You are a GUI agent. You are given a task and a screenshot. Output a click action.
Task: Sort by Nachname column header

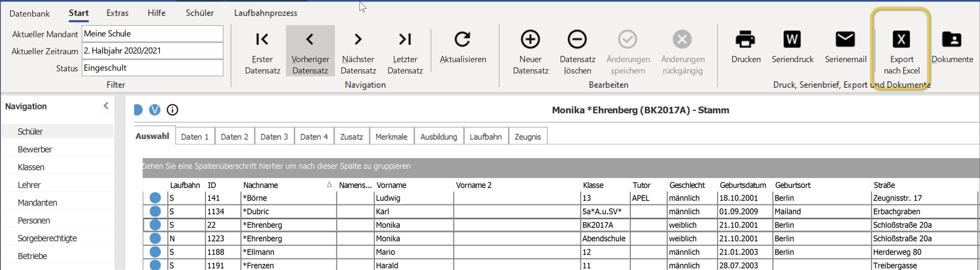click(x=288, y=185)
